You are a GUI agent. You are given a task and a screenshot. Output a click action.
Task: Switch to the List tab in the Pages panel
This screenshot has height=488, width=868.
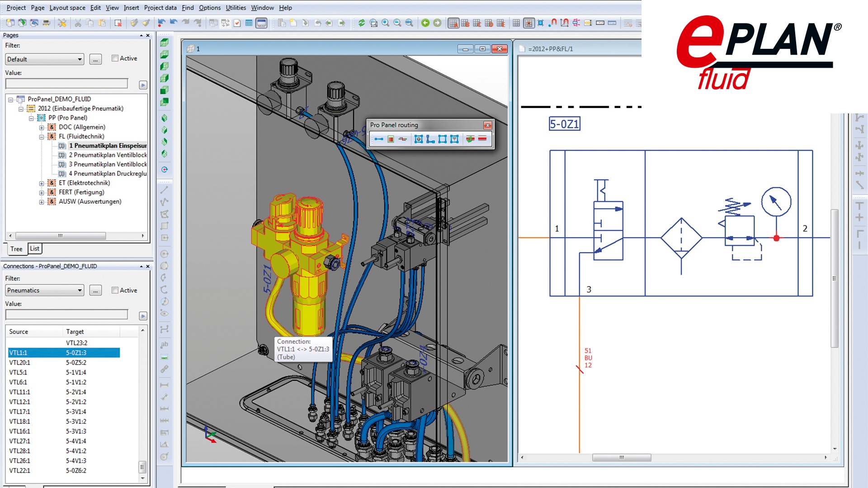tap(34, 249)
